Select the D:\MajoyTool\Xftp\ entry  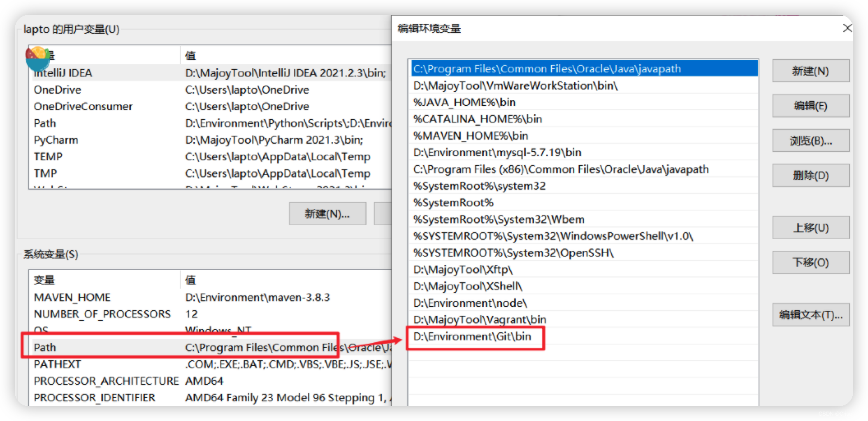(584, 270)
